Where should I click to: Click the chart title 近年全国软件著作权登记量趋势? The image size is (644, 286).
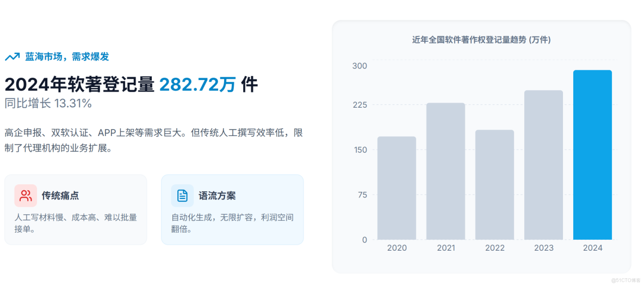(481, 40)
